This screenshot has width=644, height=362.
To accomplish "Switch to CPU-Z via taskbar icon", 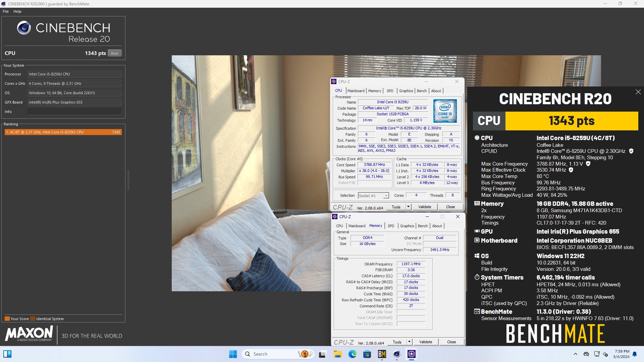I will [412, 354].
